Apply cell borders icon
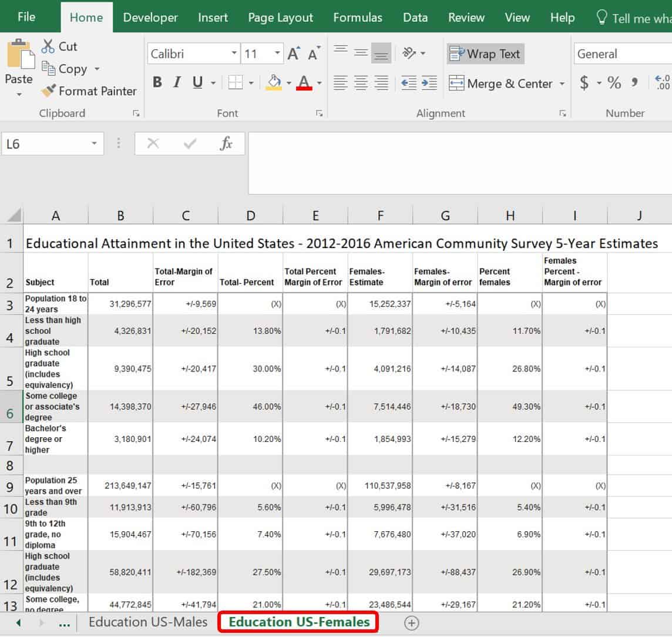This screenshot has width=672, height=637. (x=236, y=82)
